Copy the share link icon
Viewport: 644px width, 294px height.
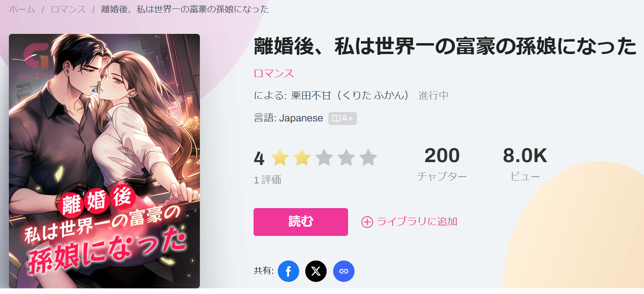344,271
